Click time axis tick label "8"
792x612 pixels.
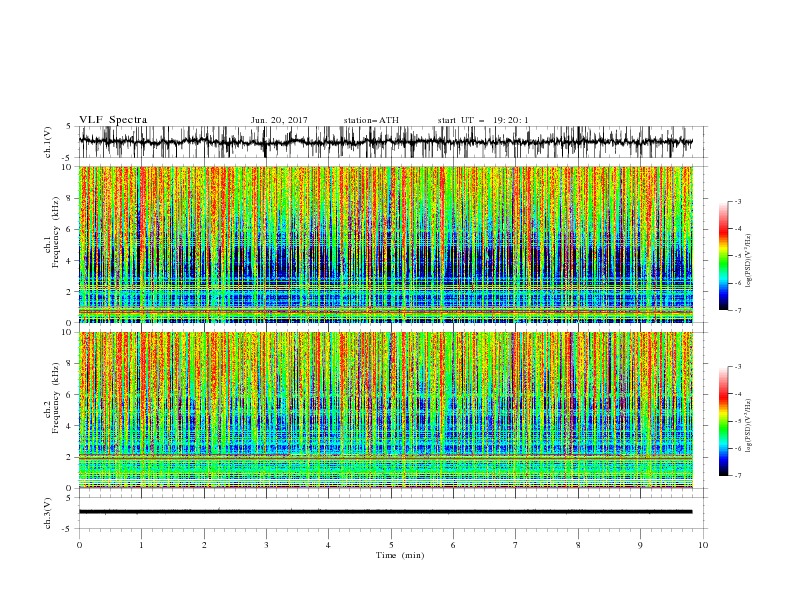[x=578, y=545]
